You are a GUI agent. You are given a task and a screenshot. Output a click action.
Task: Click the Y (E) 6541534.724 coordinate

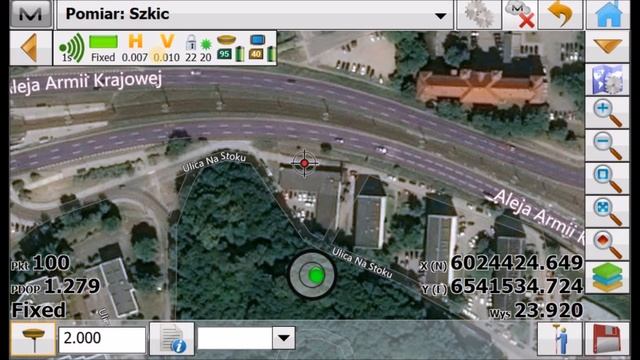(502, 287)
